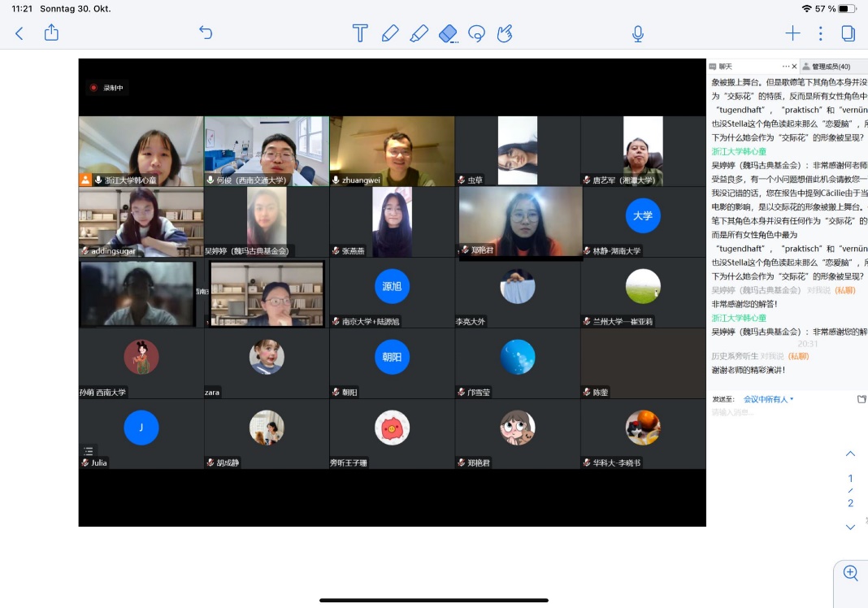Open the 会议中所有人 recipient dropdown

click(768, 399)
